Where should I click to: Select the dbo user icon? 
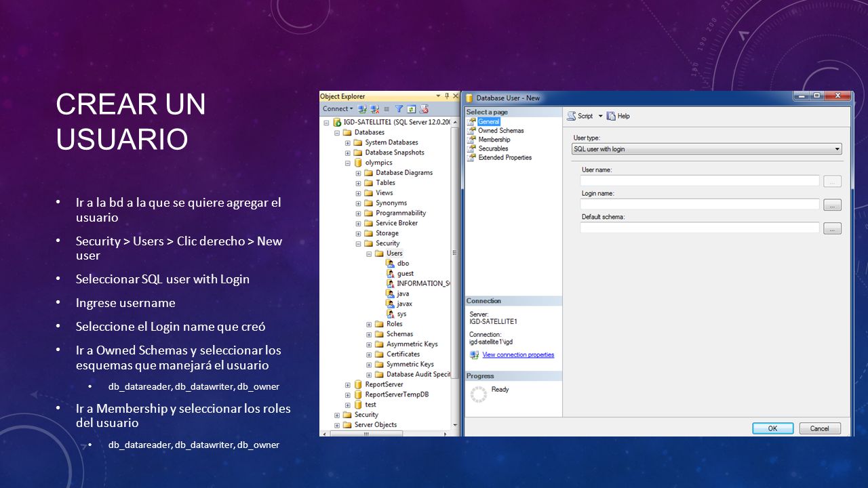coord(391,263)
